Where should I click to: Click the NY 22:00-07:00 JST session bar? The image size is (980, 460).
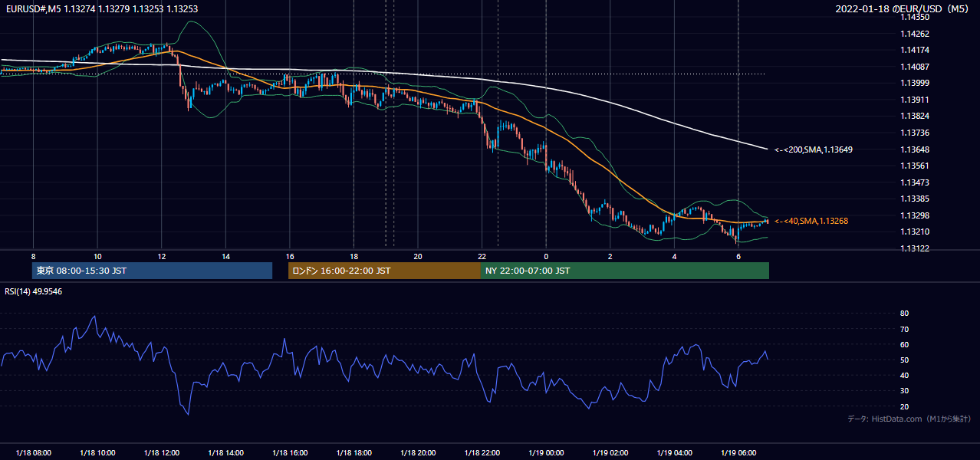click(x=625, y=271)
